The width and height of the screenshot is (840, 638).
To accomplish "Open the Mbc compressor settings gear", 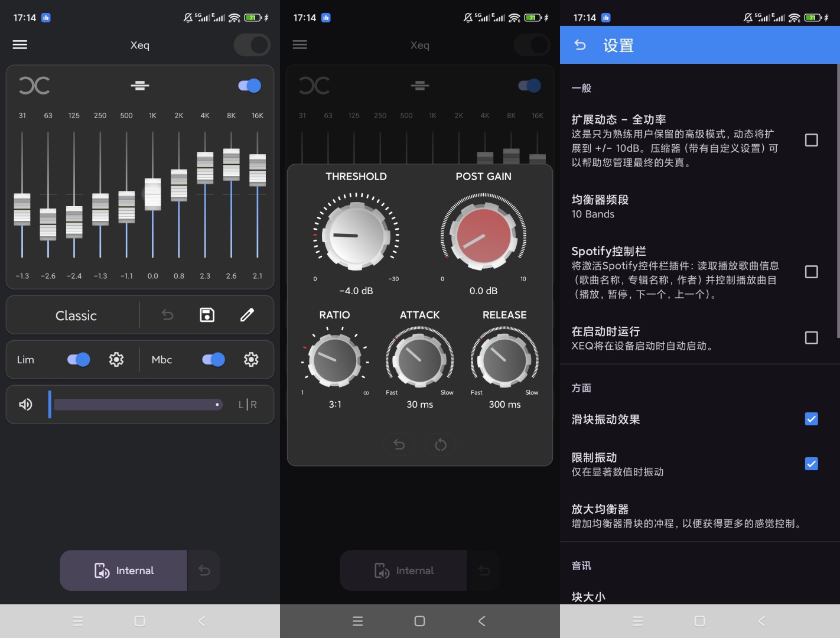I will (x=251, y=359).
